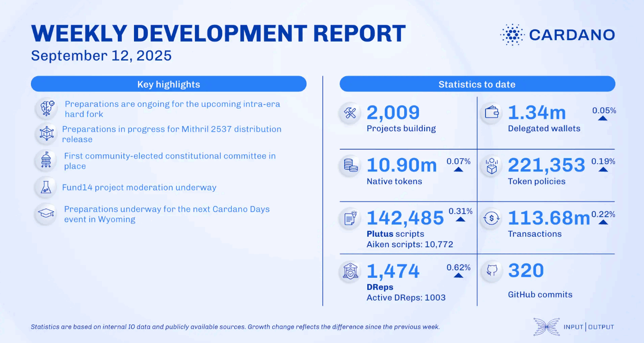Click the Delegated wallets label
Screen dimensions: 644x343
click(x=544, y=129)
